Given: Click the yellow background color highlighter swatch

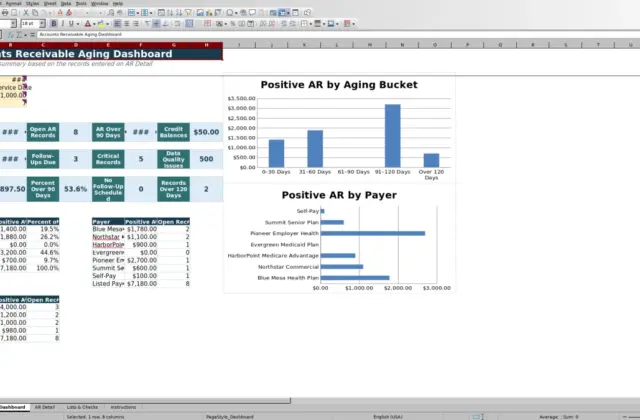Looking at the screenshot, I should coord(101,24).
